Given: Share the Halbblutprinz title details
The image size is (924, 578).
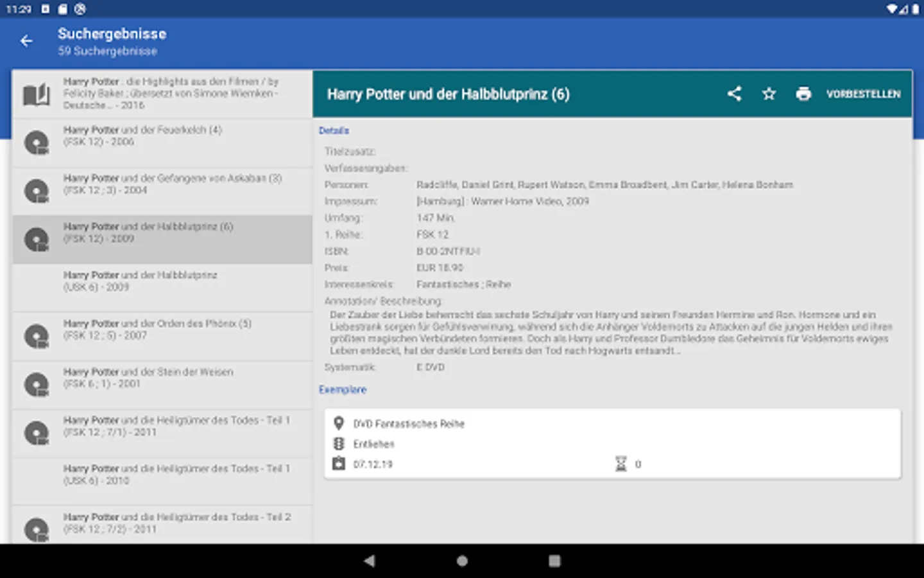Looking at the screenshot, I should coord(735,94).
